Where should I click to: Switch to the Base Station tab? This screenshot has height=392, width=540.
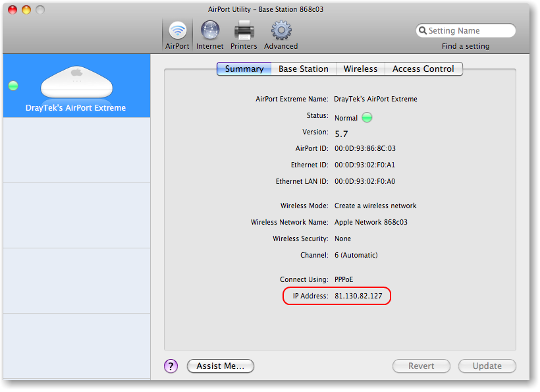coord(303,69)
